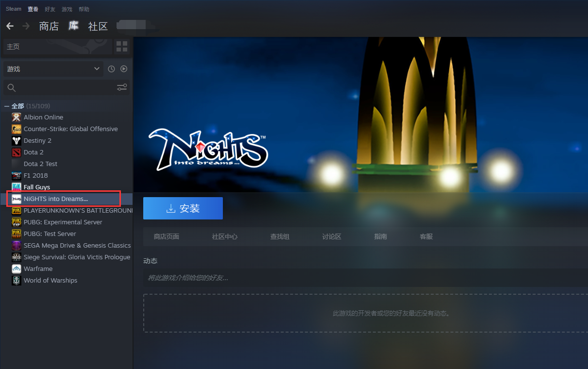
Task: Click the Siege Survival game icon
Action: coord(17,257)
